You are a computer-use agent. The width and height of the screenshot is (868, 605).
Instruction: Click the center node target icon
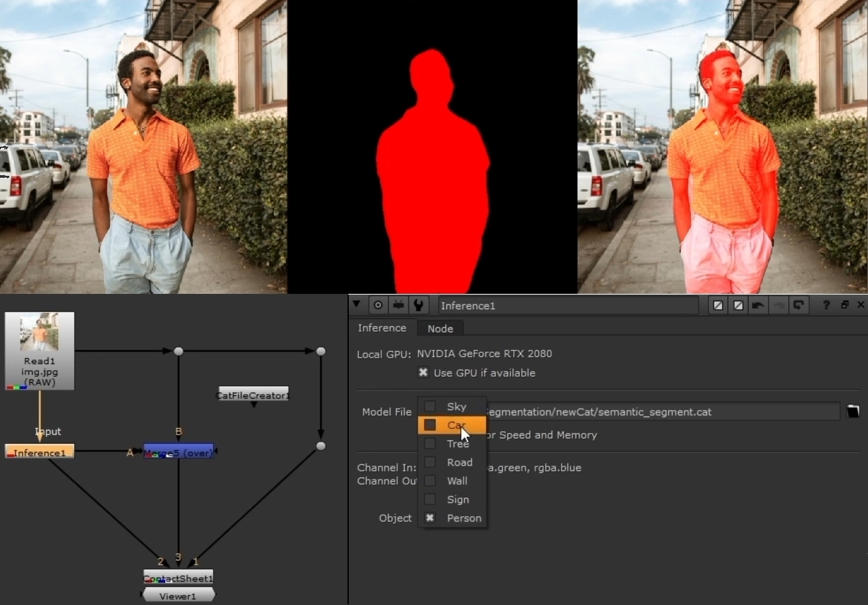(378, 305)
